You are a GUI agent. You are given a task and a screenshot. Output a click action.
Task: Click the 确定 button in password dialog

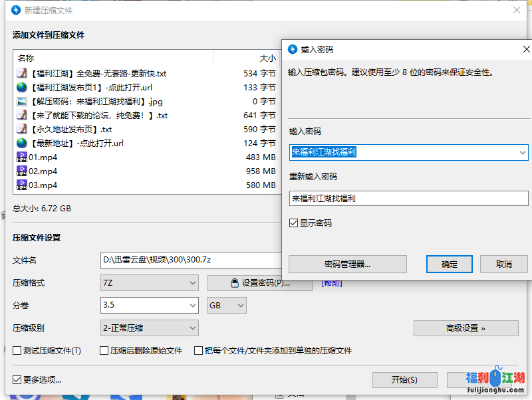pos(450,264)
